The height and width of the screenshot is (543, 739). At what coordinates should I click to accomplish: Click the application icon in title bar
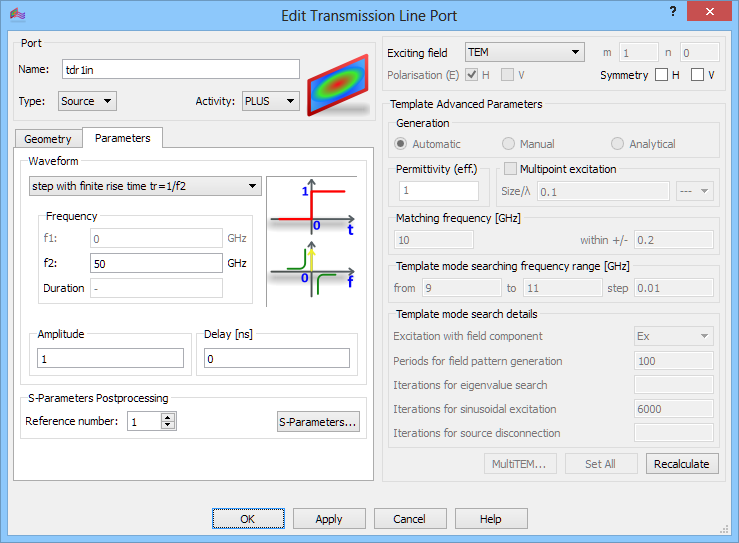pos(17,14)
